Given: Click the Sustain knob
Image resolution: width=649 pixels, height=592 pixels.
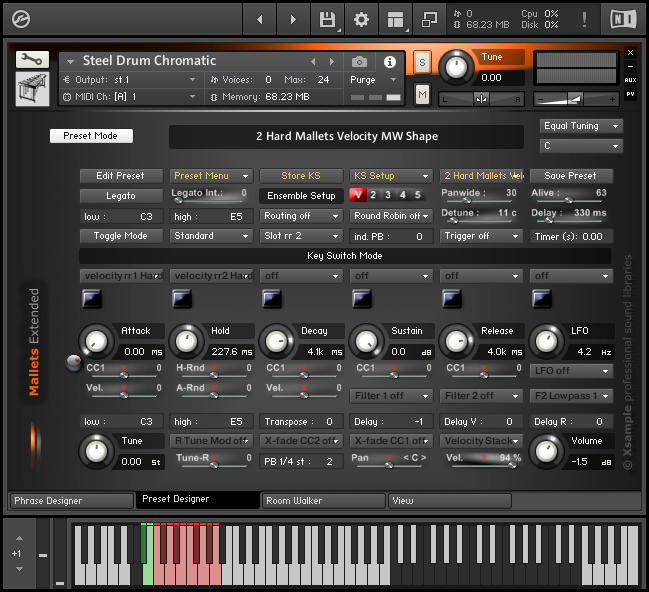Looking at the screenshot, I should click(x=366, y=342).
